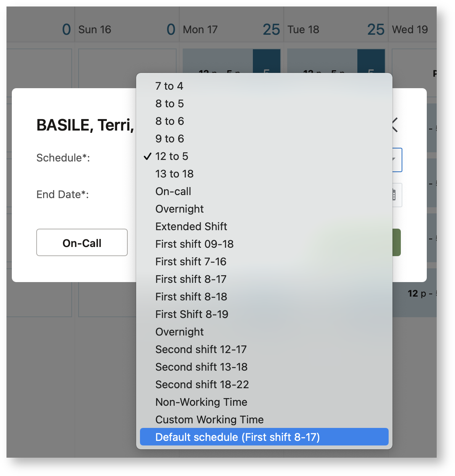The height and width of the screenshot is (476, 455).
Task: Click the Tue 18 day header
Action: click(x=304, y=29)
